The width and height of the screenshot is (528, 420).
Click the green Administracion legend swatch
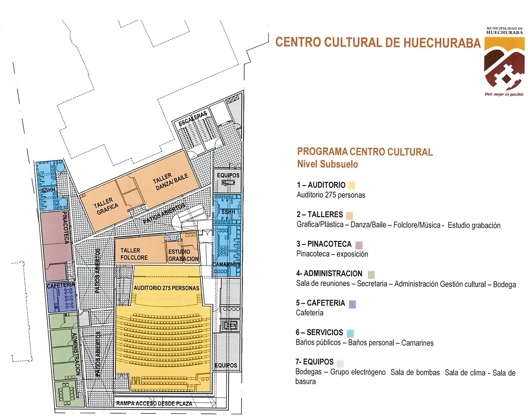(371, 275)
